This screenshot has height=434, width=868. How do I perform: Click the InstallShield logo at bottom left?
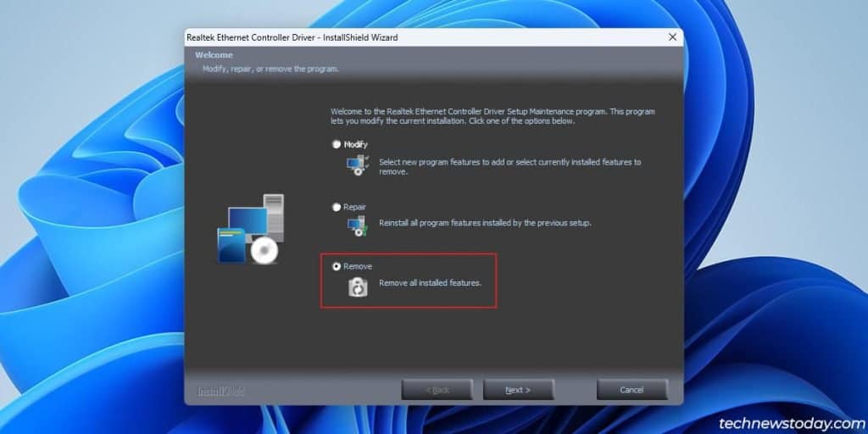(x=221, y=391)
